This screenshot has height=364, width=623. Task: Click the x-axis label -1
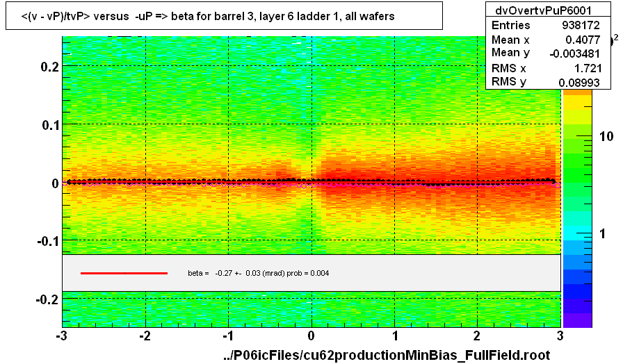[x=227, y=336]
